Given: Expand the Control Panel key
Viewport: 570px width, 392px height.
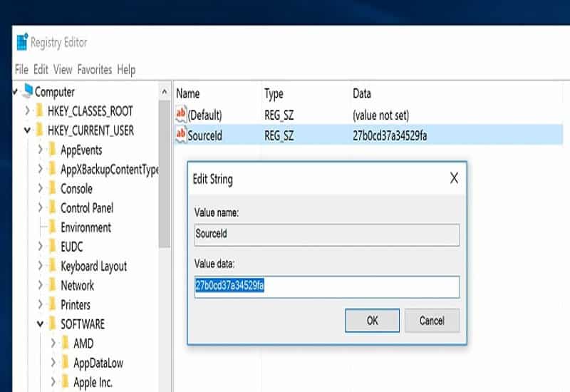Looking at the screenshot, I should click(41, 207).
